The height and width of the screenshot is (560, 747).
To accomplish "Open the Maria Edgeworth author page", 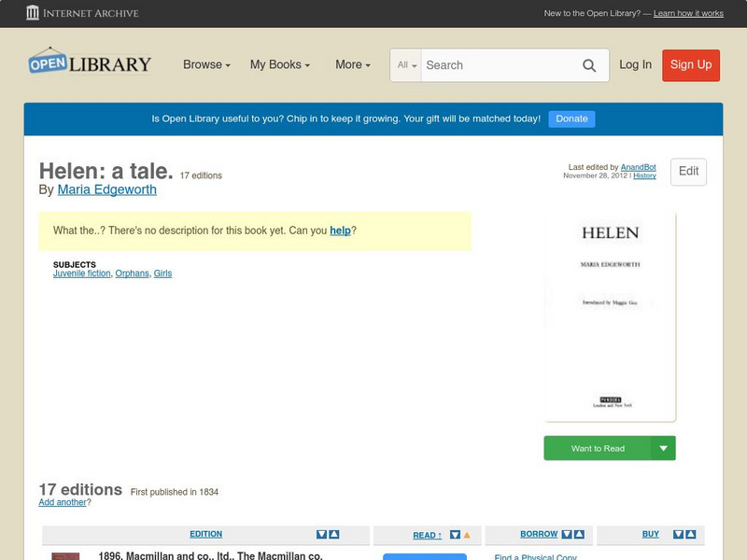I will pyautogui.click(x=108, y=189).
